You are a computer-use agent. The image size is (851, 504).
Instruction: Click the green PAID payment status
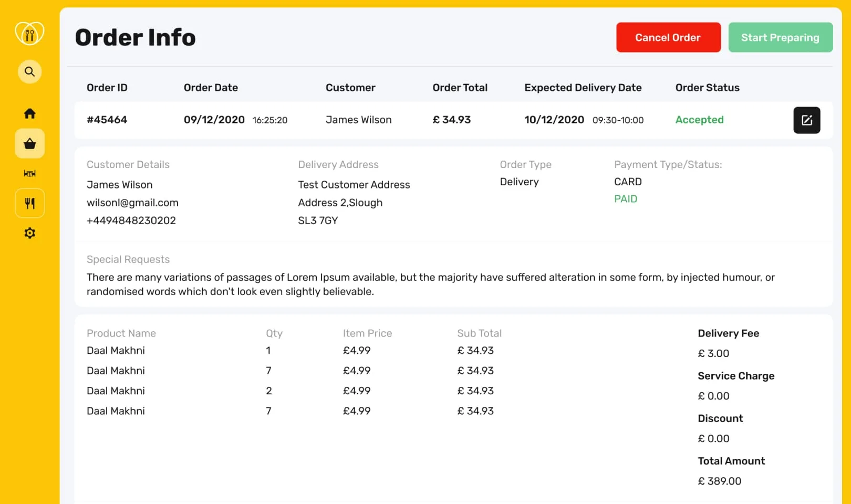tap(625, 199)
